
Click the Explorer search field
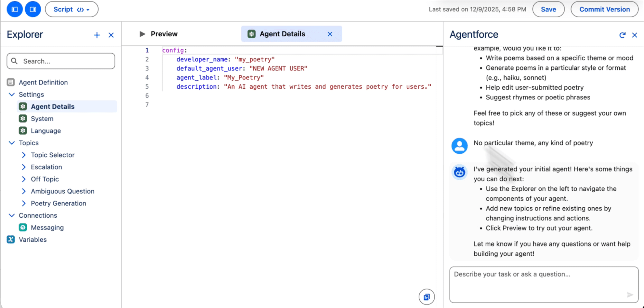point(61,61)
